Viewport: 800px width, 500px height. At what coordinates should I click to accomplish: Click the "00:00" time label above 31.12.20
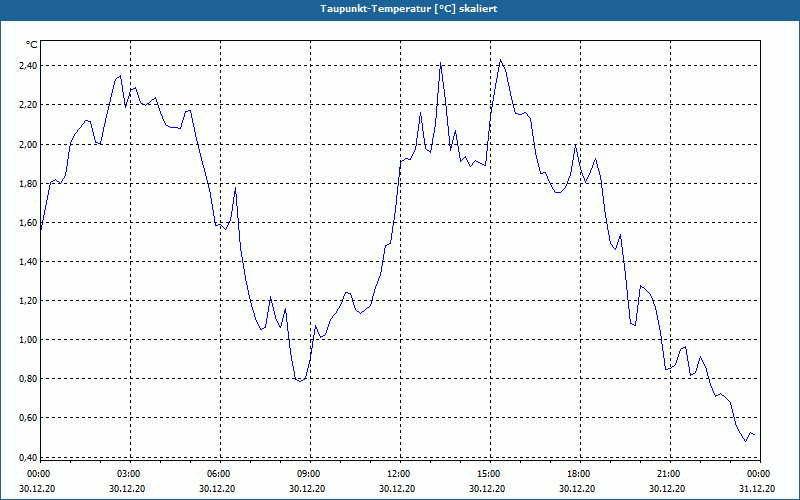(x=758, y=474)
